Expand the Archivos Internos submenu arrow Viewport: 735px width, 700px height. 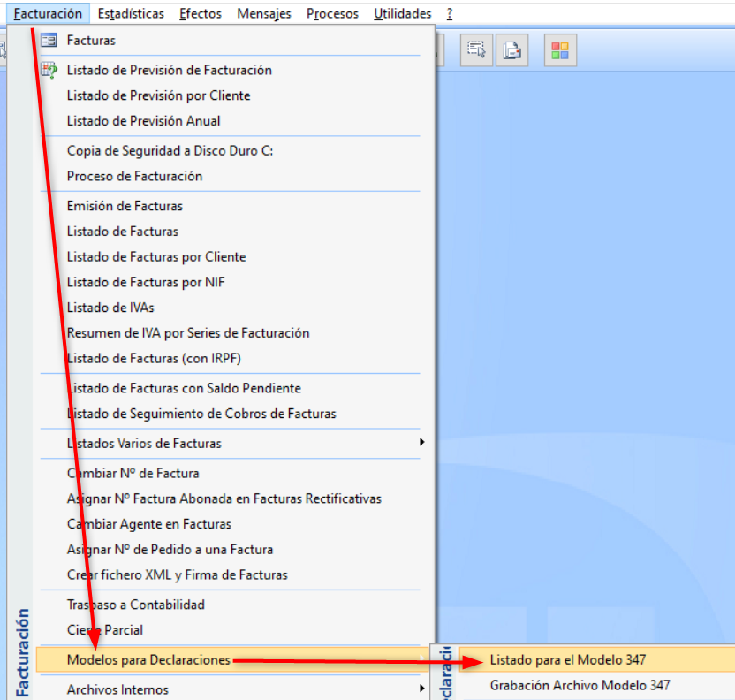(421, 689)
